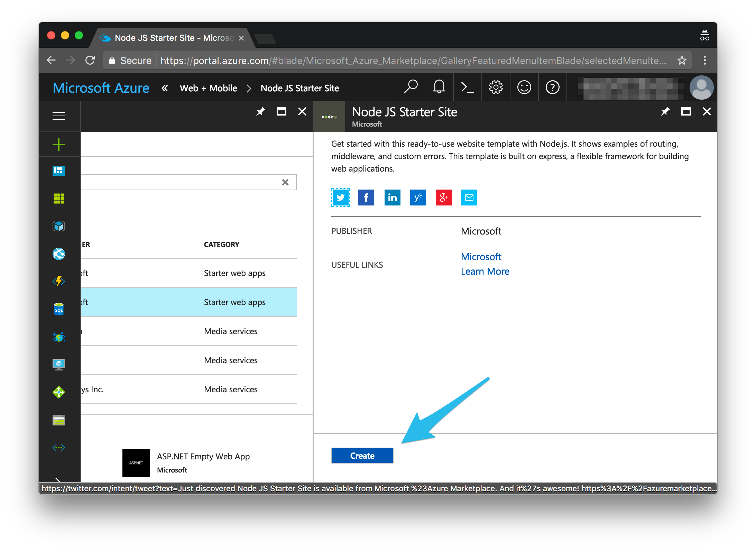Open Virtual networks icon
This screenshot has width=756, height=550.
59,448
